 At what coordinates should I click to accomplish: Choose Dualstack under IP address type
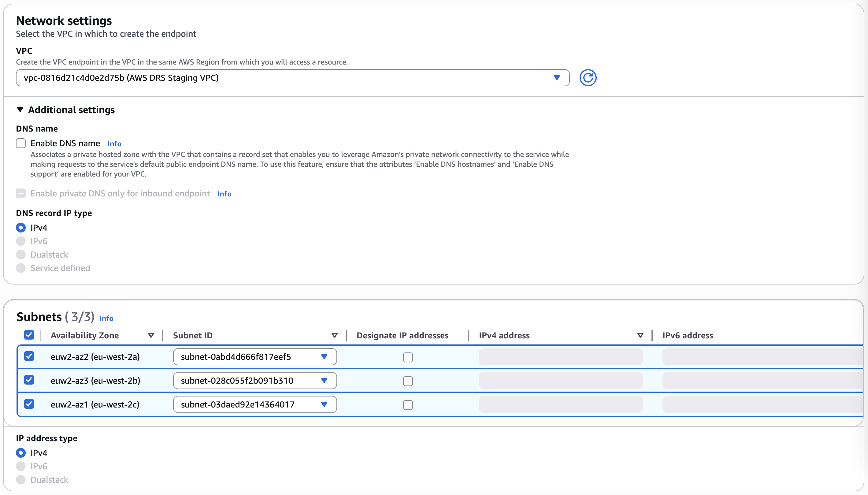click(21, 479)
